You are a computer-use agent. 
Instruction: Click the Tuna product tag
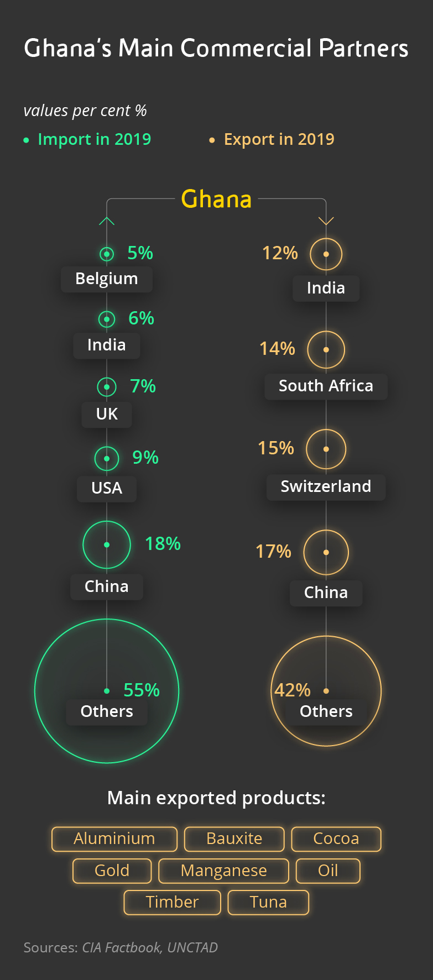tap(268, 902)
